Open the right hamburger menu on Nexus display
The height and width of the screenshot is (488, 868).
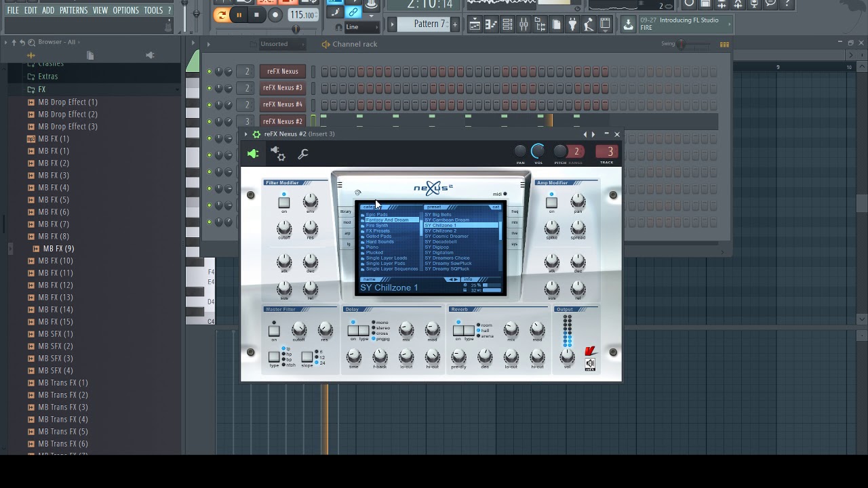point(523,185)
